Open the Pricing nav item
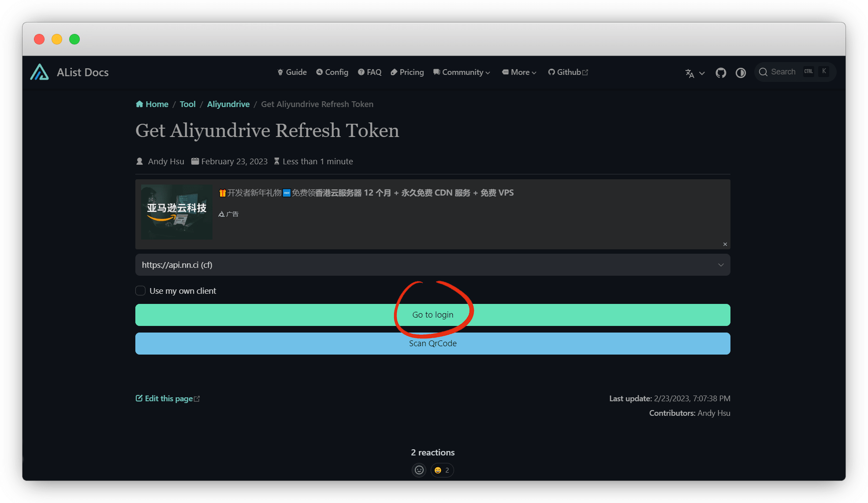This screenshot has width=868, height=503. tap(407, 72)
